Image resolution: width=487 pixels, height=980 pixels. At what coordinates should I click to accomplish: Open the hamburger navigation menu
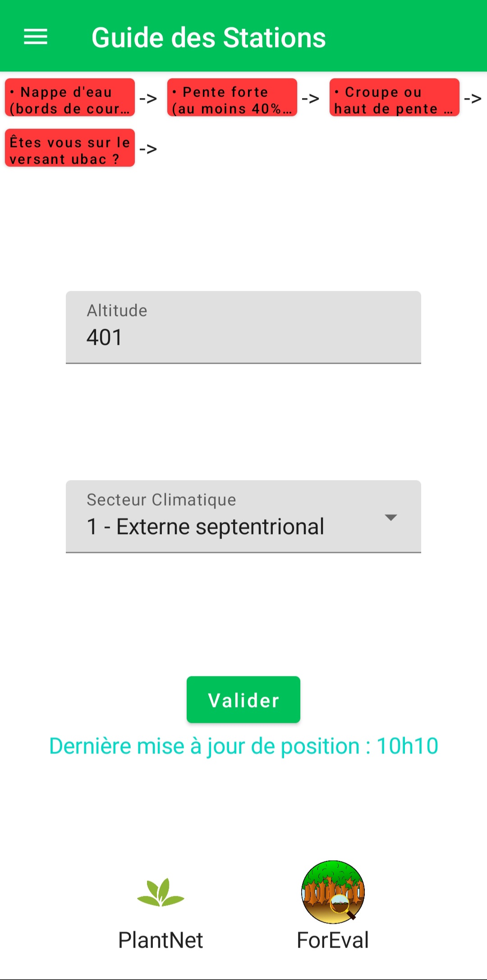click(x=36, y=36)
